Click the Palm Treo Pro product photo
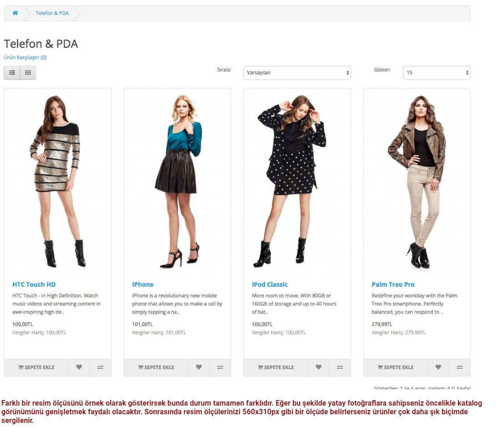 pyautogui.click(x=417, y=182)
